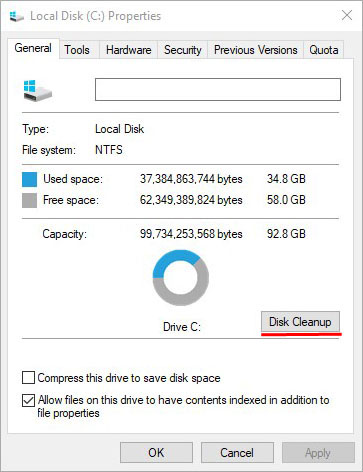
Task: Click the Cancel button
Action: (237, 453)
